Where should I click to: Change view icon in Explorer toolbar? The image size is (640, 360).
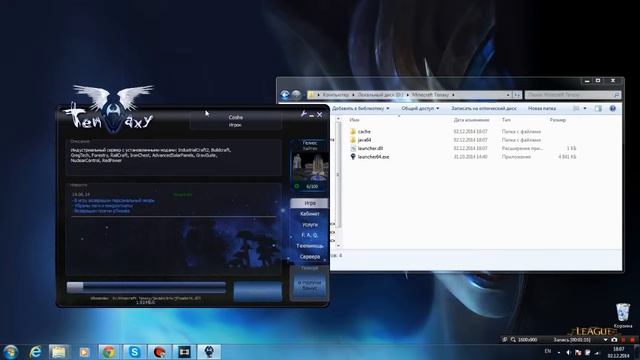(x=576, y=109)
